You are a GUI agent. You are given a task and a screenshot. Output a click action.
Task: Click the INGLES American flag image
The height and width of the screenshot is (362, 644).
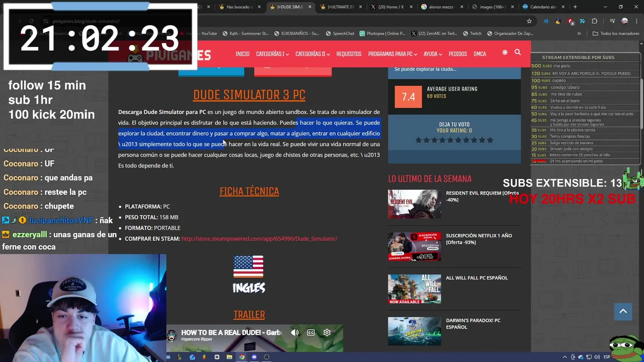click(249, 267)
